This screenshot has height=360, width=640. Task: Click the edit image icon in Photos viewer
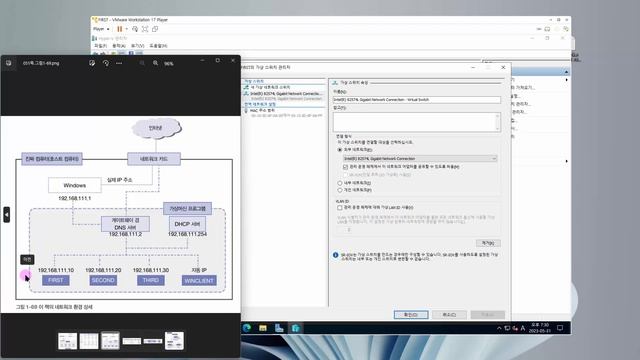click(x=92, y=63)
